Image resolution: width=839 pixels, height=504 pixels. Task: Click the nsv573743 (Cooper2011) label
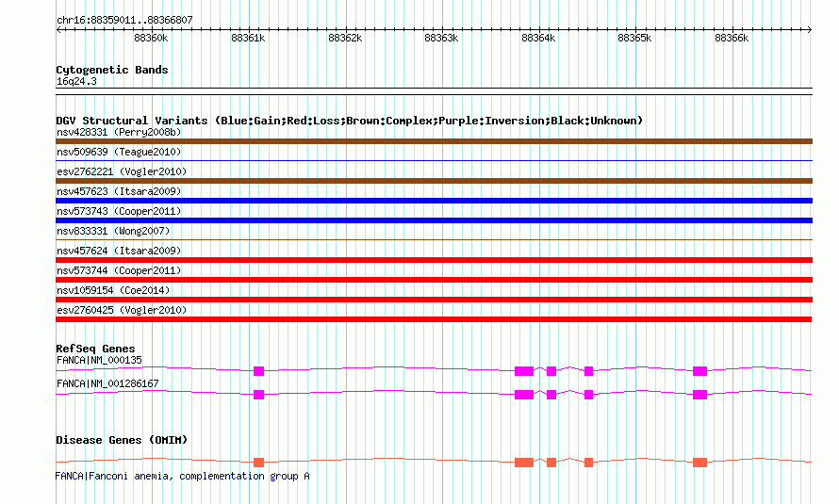point(119,211)
